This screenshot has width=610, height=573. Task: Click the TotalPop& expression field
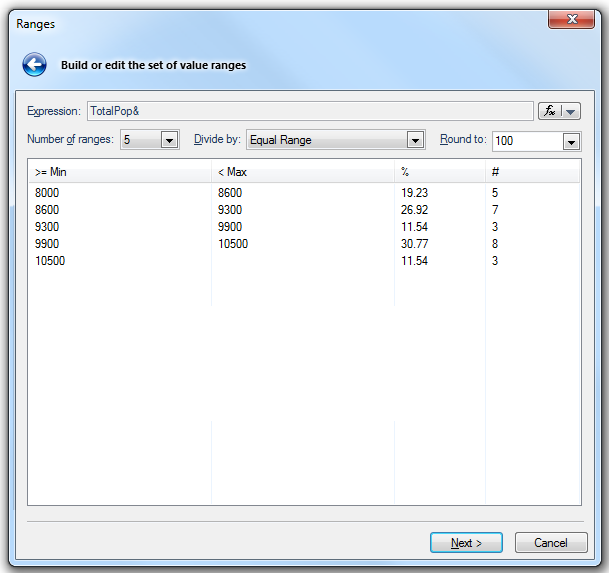[308, 111]
